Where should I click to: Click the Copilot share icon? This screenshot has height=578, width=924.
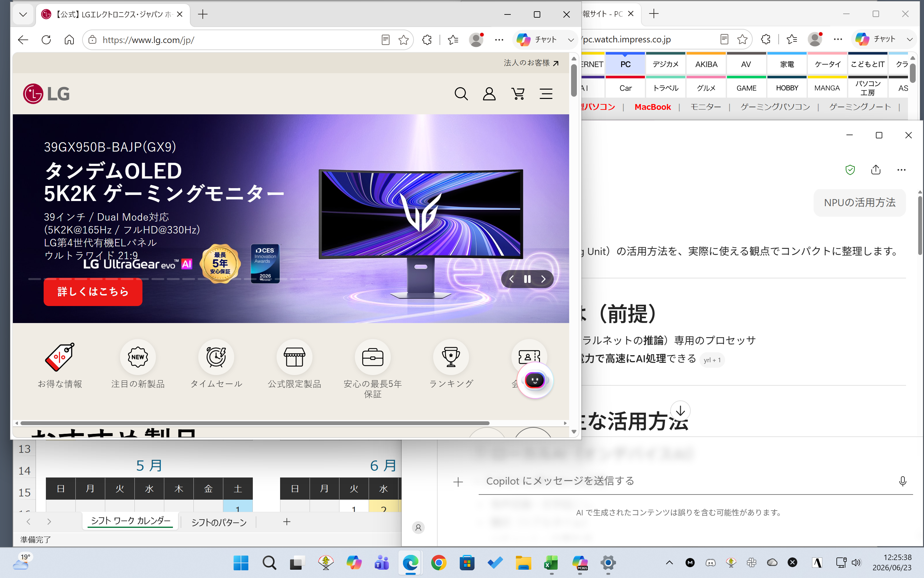click(876, 170)
